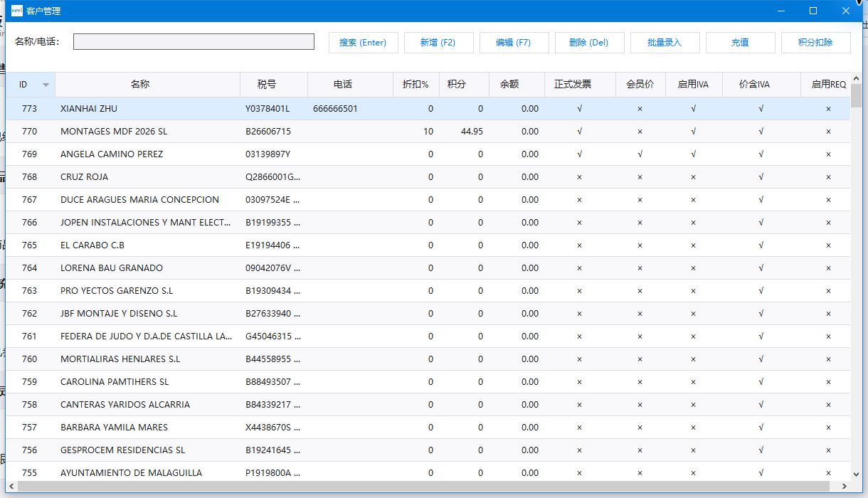Focus the 名称/电话 search input field

[194, 42]
